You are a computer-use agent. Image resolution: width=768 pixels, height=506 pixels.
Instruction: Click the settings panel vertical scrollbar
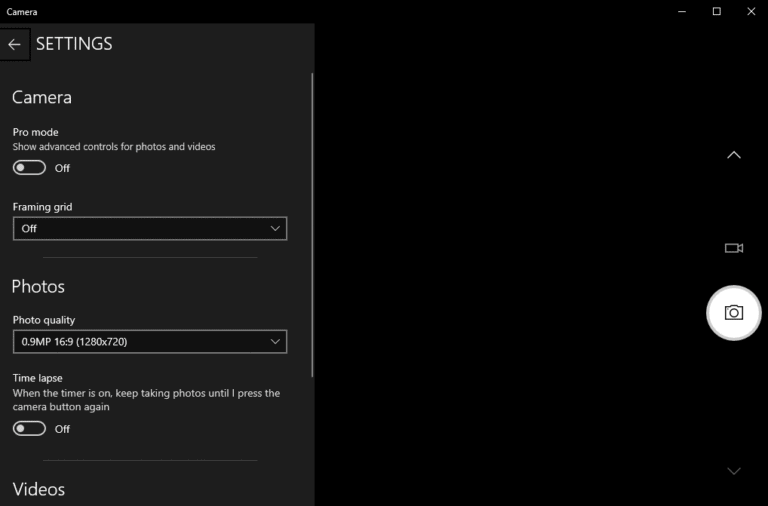[x=312, y=220]
